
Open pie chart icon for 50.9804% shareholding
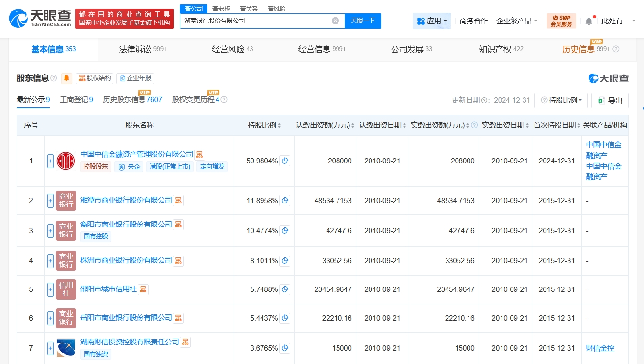coord(285,161)
